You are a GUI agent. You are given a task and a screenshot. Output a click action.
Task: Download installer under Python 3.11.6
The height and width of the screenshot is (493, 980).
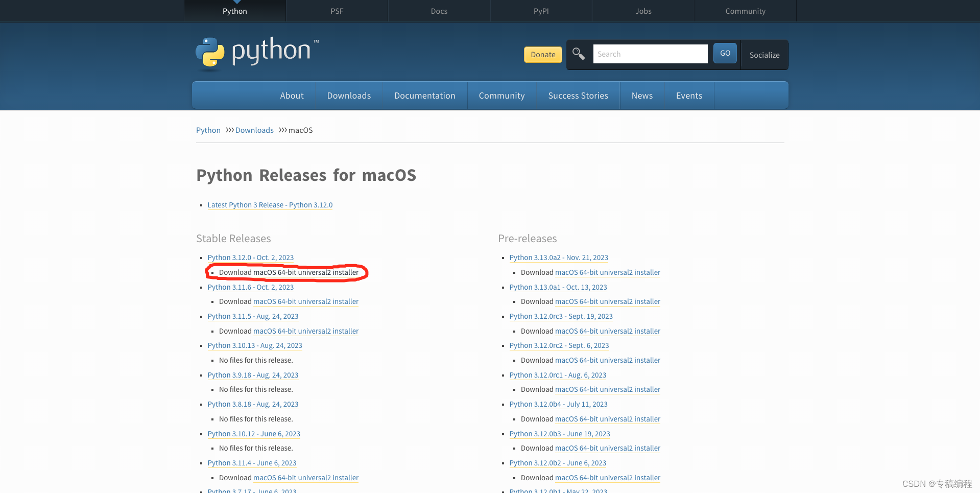[306, 301]
